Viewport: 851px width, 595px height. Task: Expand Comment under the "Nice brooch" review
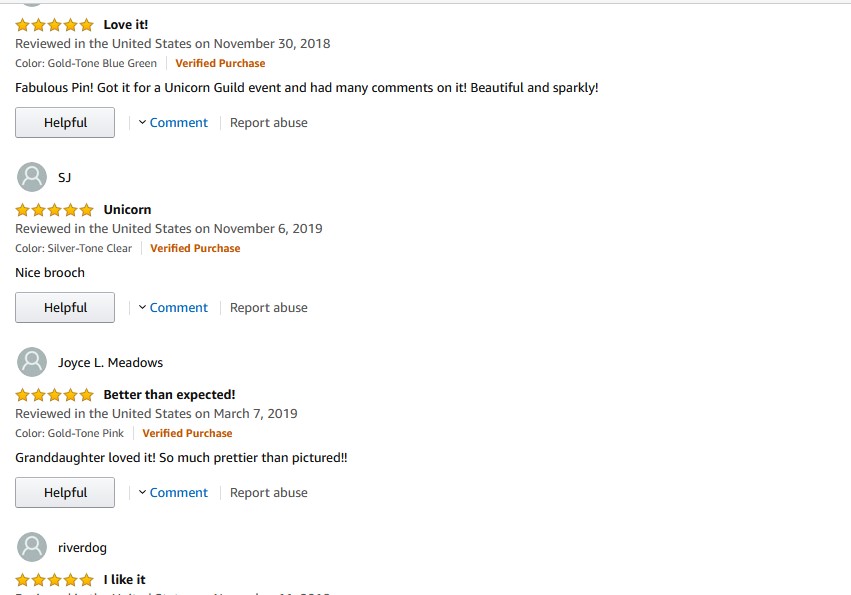coord(173,308)
